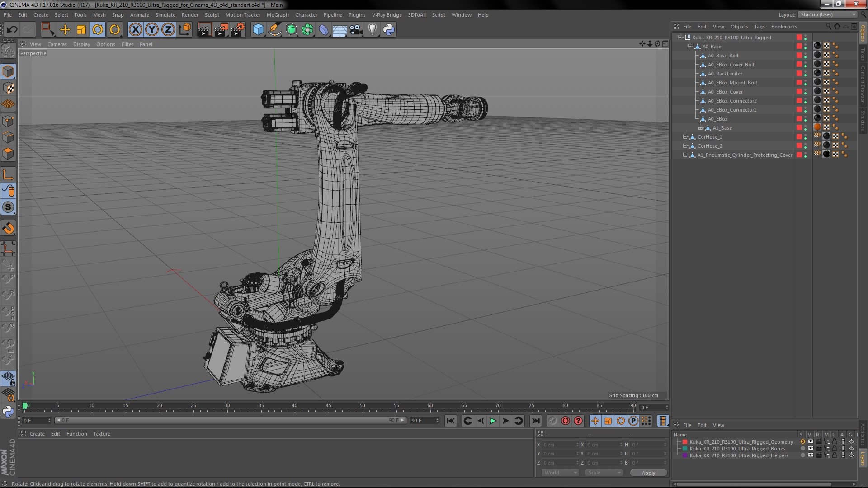Viewport: 868px width, 488px height.
Task: Click the X position input field
Action: click(561, 445)
